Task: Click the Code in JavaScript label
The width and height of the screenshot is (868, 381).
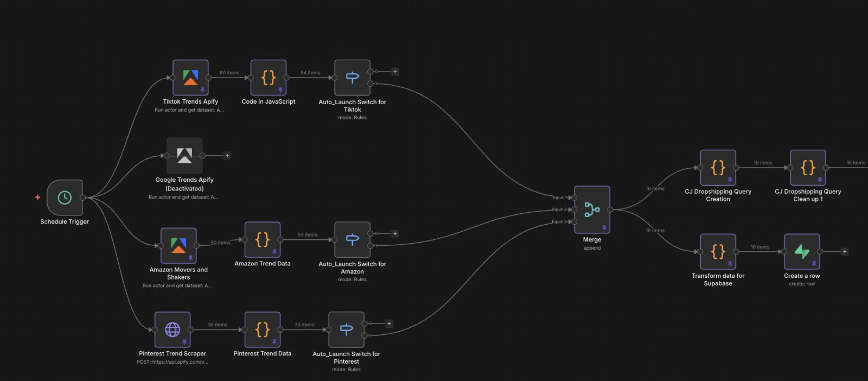Action: [x=269, y=101]
